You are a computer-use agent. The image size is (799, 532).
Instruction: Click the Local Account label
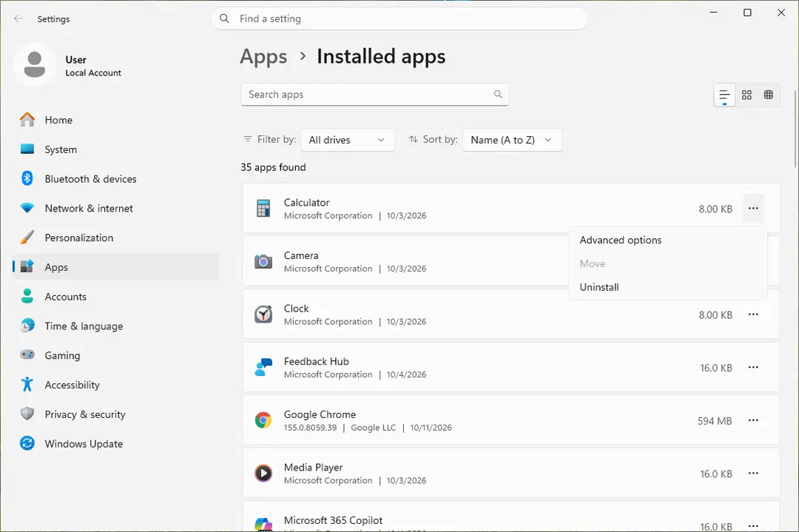point(93,73)
